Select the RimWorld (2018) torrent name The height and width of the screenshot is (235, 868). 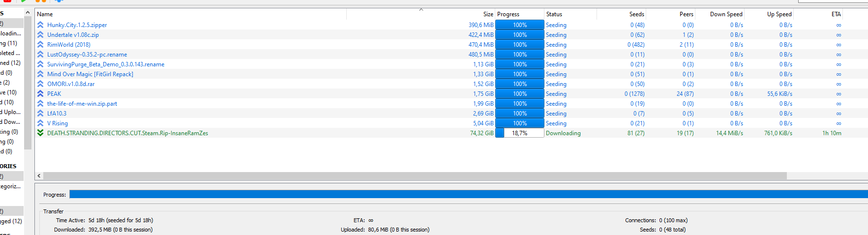tap(69, 44)
